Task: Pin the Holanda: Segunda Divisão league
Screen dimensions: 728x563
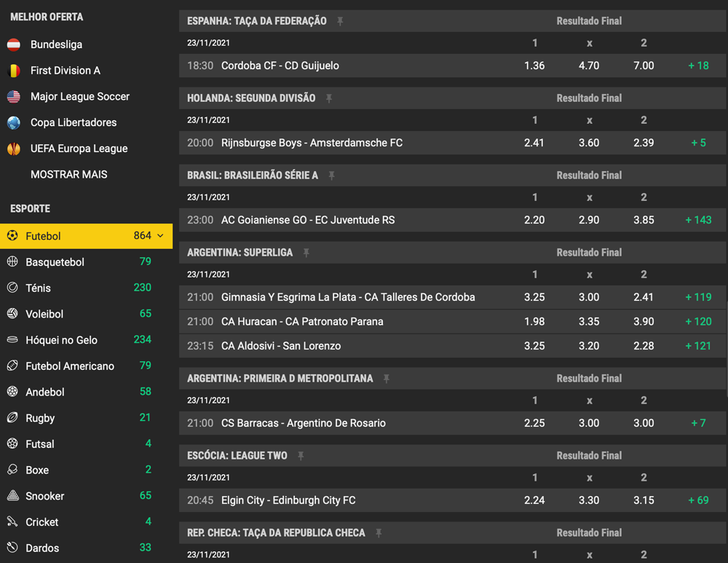Action: [x=329, y=98]
